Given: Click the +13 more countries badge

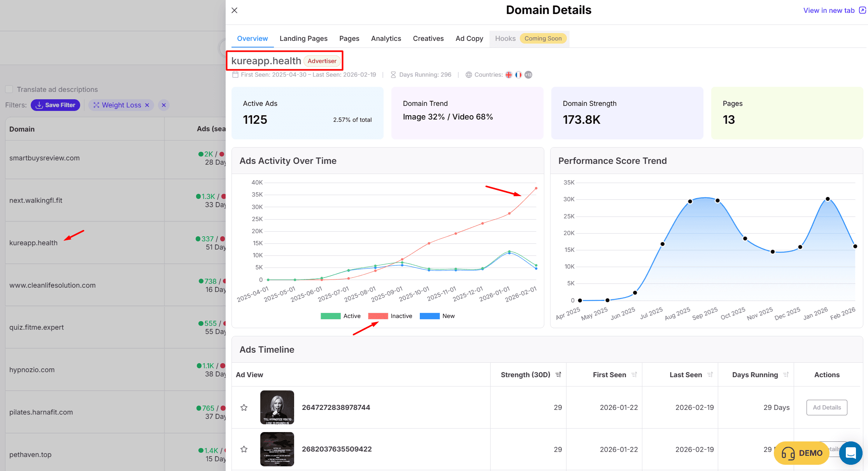Looking at the screenshot, I should 528,75.
